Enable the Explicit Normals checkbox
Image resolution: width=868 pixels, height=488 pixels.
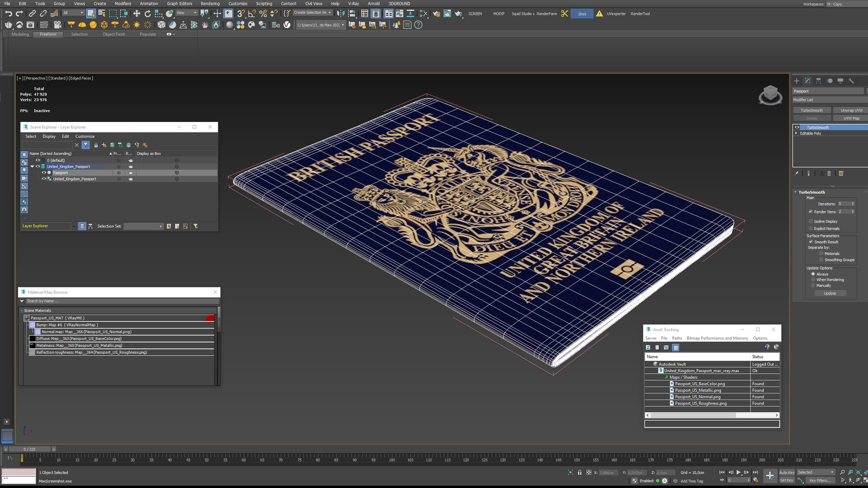click(811, 229)
